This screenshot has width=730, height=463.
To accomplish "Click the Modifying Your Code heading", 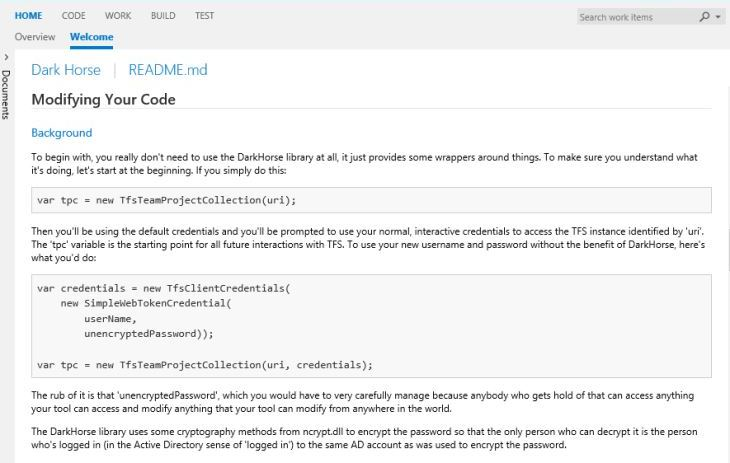I will (103, 99).
